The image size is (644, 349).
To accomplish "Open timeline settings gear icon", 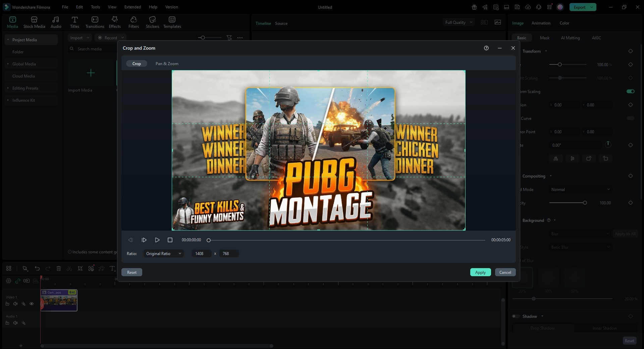I will (x=8, y=281).
